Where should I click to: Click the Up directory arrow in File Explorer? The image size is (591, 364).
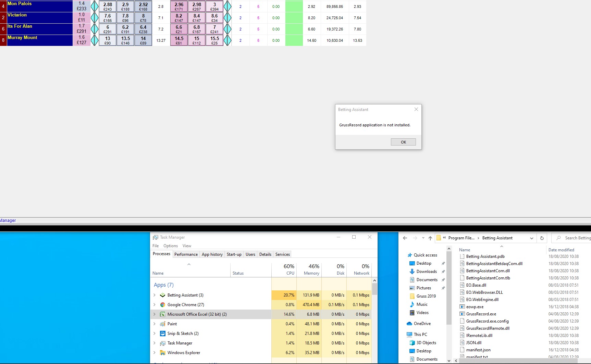click(430, 238)
